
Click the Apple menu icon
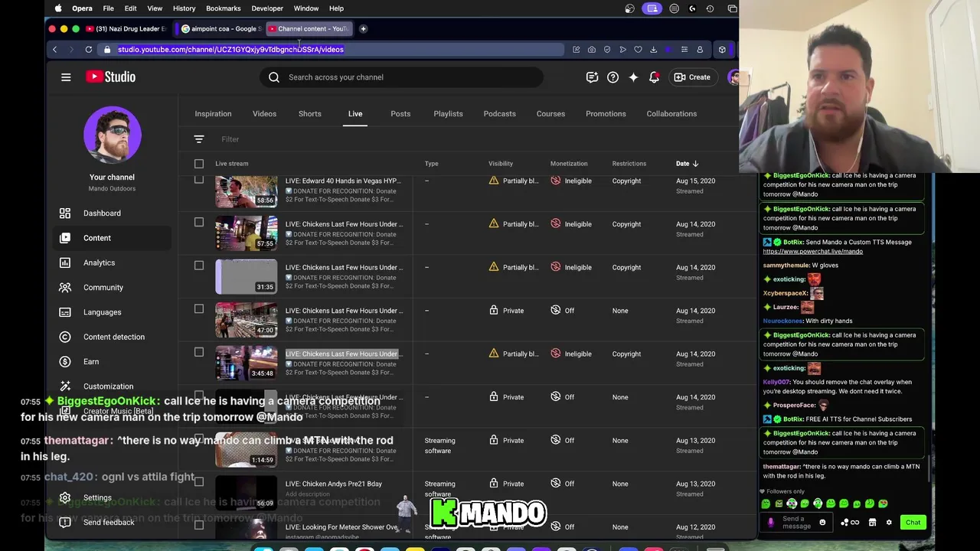tap(58, 8)
